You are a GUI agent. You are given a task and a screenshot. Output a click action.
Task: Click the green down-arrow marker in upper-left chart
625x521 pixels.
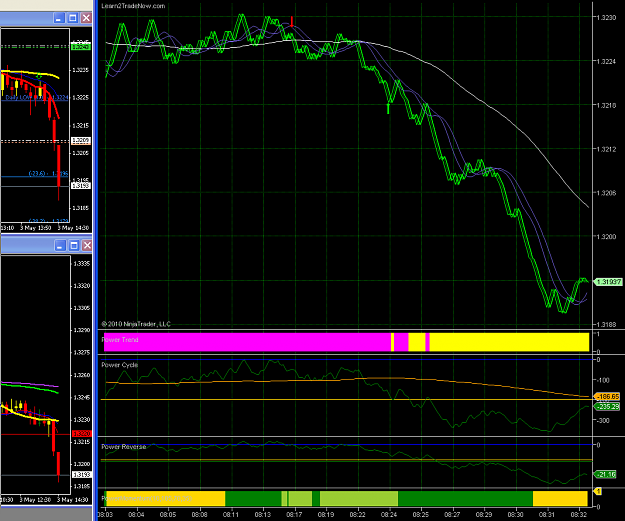pyautogui.click(x=39, y=76)
